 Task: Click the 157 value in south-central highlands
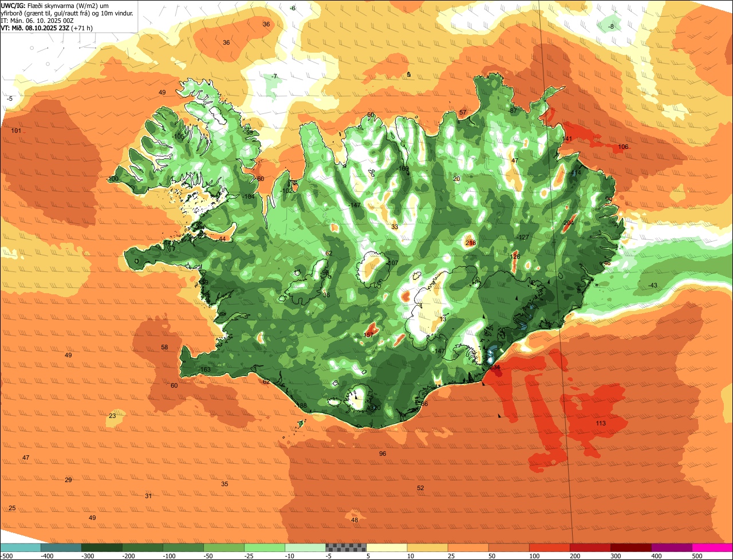369,335
